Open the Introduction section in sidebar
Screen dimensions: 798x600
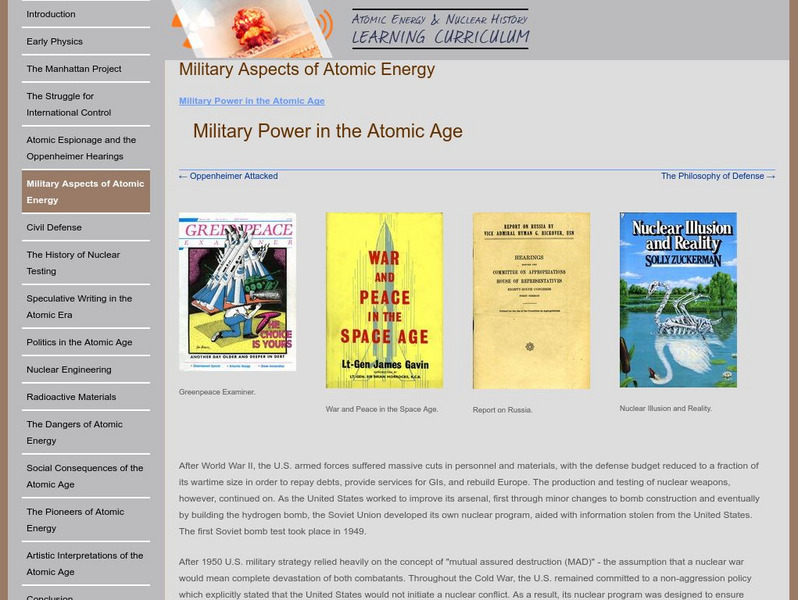tap(86, 14)
